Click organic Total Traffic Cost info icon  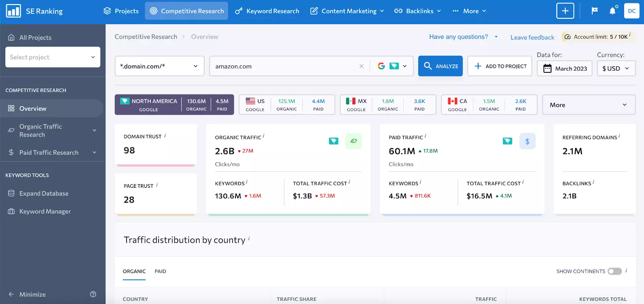[x=349, y=182]
